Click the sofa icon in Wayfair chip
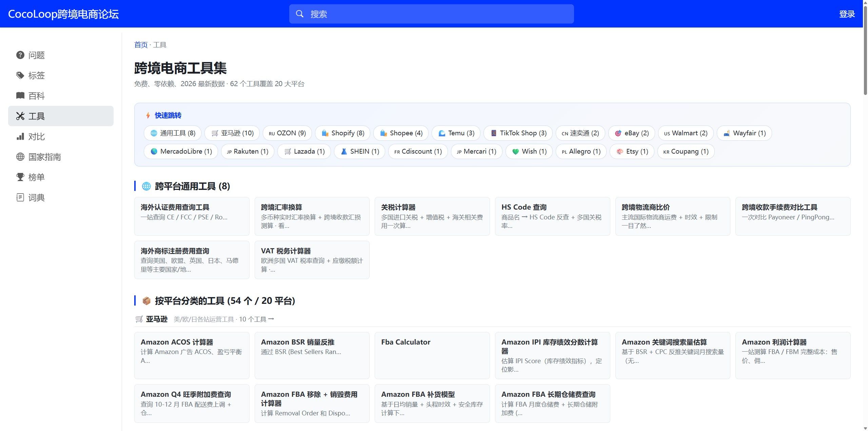 click(x=727, y=133)
